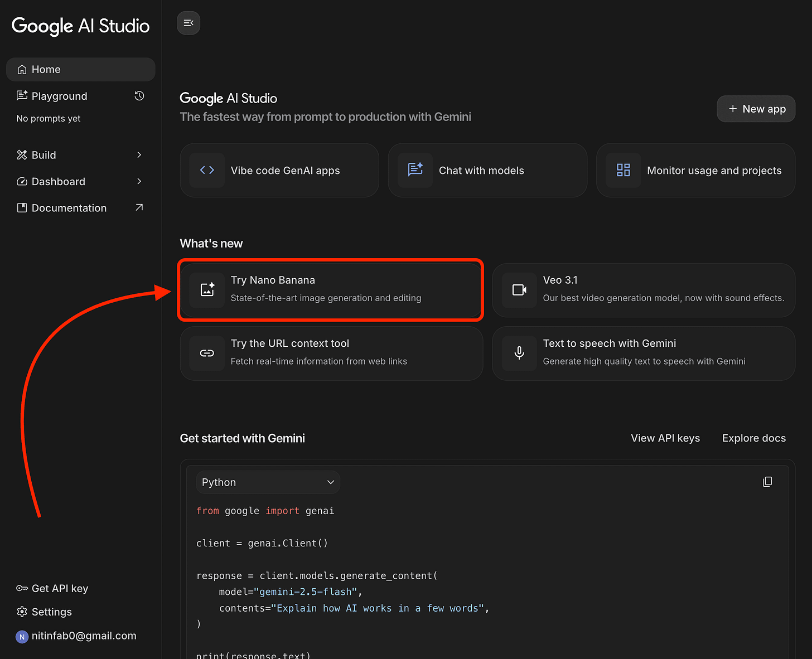Open the Dashboard menu item

(80, 182)
